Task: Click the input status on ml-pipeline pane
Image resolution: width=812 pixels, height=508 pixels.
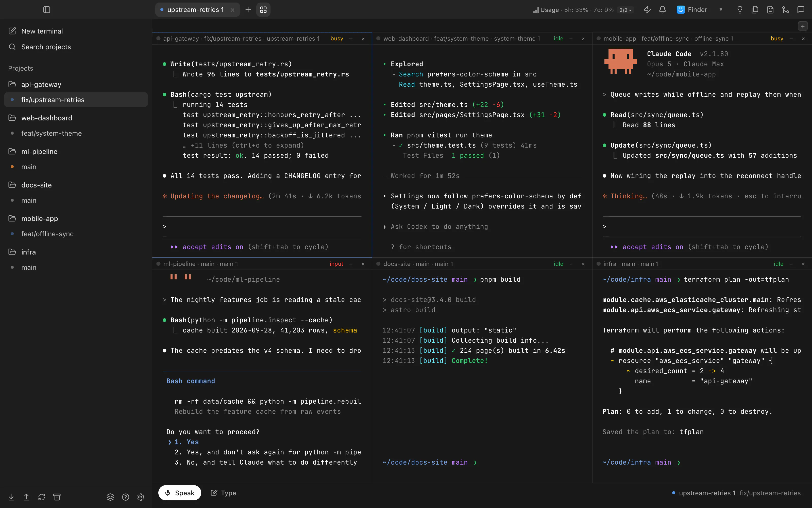Action: point(336,264)
